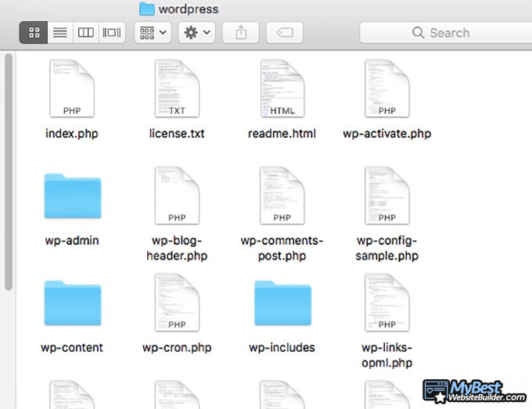The width and height of the screenshot is (532, 409).
Task: Open the gear action menu
Action: [196, 33]
